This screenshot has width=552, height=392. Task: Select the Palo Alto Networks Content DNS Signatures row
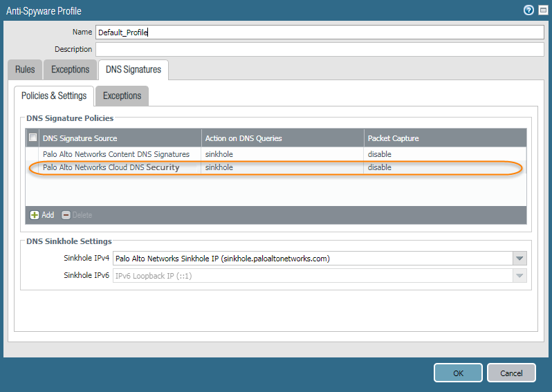(116, 154)
